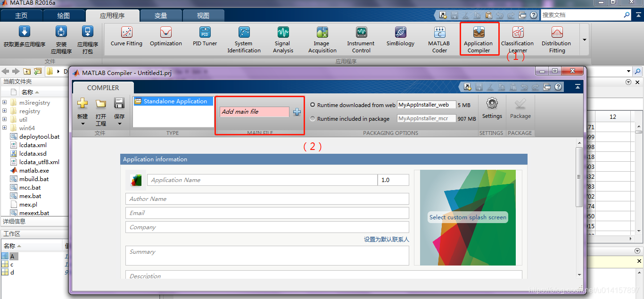This screenshot has height=299, width=644.
Task: Expand the m3iregistry folder
Action: point(5,102)
